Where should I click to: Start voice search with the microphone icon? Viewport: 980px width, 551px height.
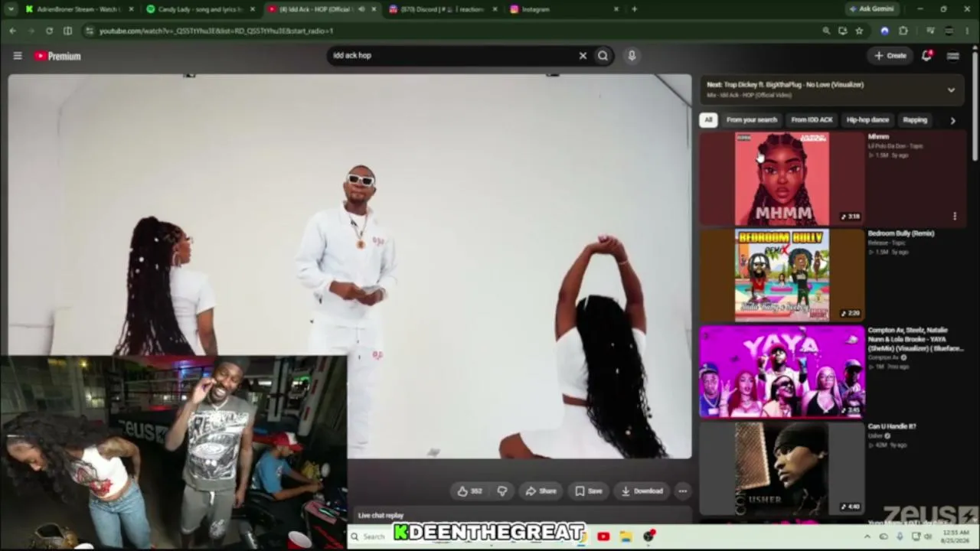coord(632,55)
